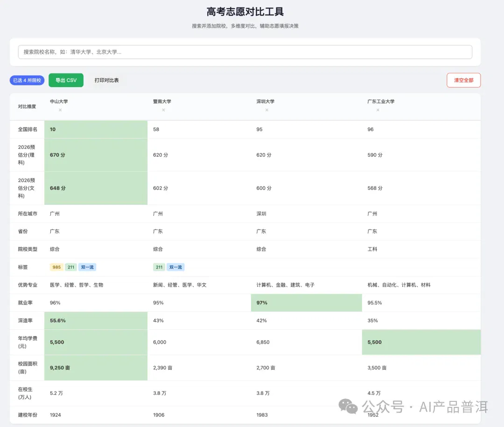Select the 所在城市 row label
The height and width of the screenshot is (427, 504).
[28, 214]
